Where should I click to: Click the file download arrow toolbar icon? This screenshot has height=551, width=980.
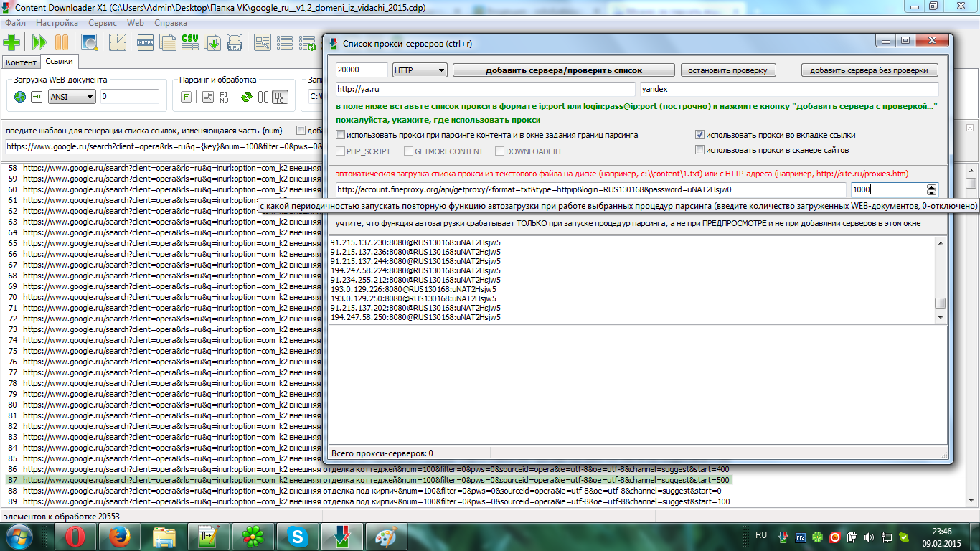pyautogui.click(x=213, y=42)
